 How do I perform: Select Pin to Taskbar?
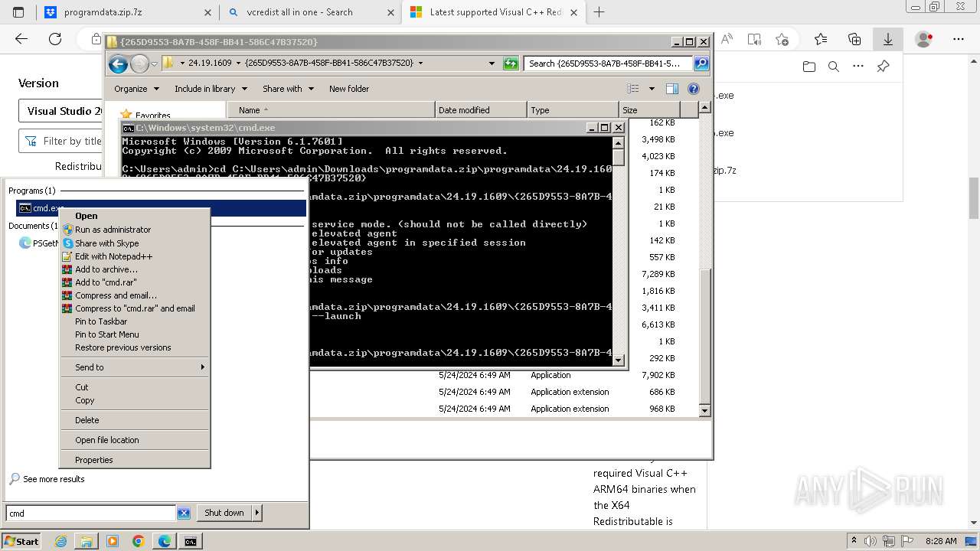pos(134,321)
